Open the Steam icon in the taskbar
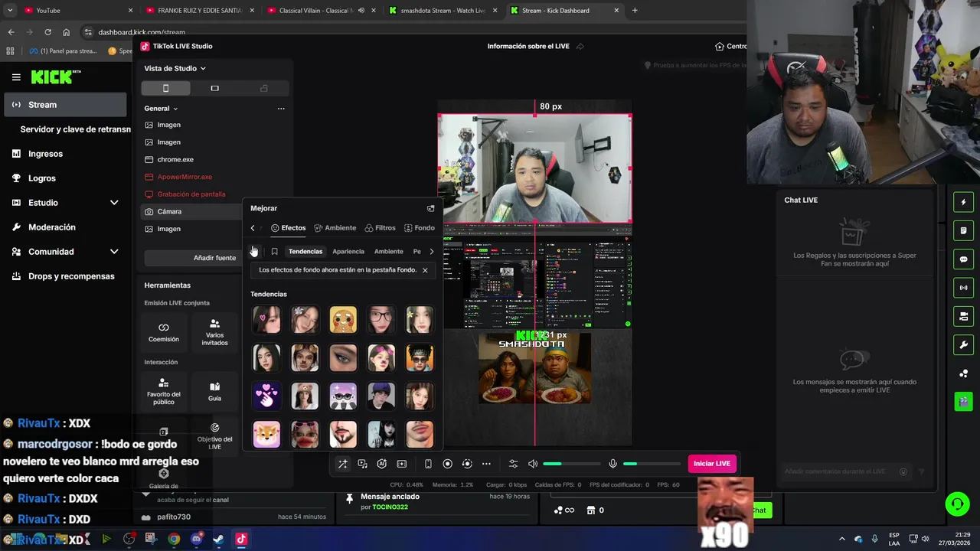Screen dimensions: 980x551 click(x=219, y=539)
